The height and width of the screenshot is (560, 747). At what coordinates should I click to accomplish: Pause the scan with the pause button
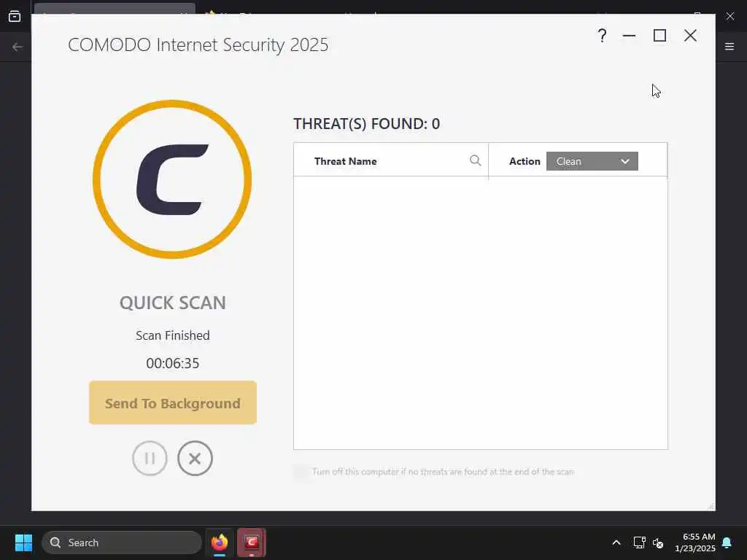tap(150, 458)
